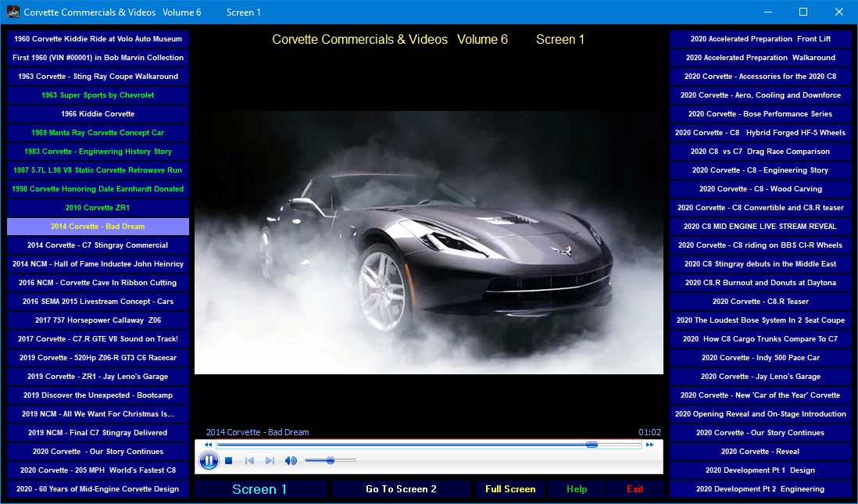This screenshot has height=504, width=858.
Task: Click the rewind arrows on seek bar
Action: [208, 445]
